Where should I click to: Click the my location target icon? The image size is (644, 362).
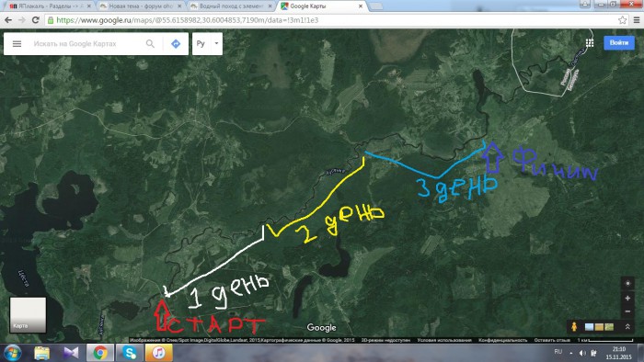[627, 283]
